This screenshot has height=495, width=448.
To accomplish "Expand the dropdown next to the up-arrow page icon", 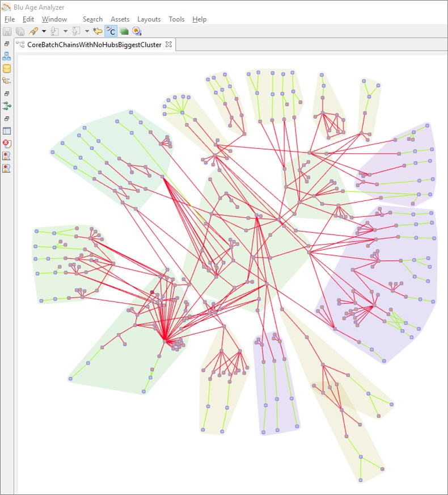I will pyautogui.click(x=87, y=31).
